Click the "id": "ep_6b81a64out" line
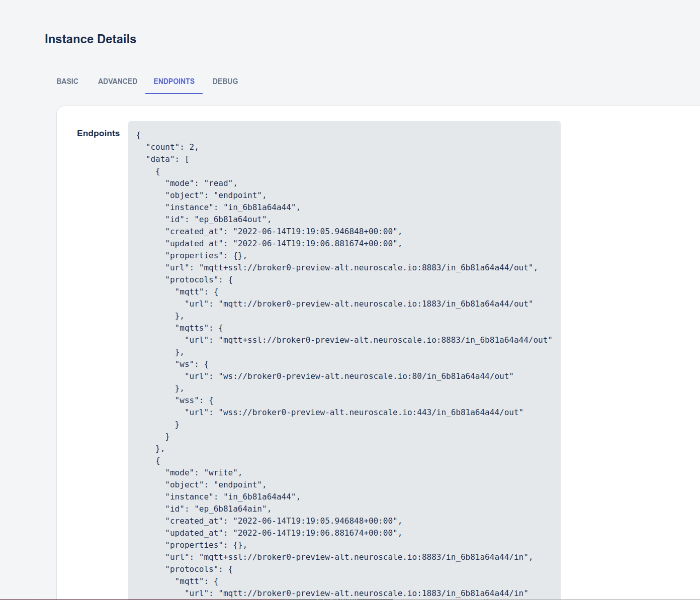 tap(218, 220)
